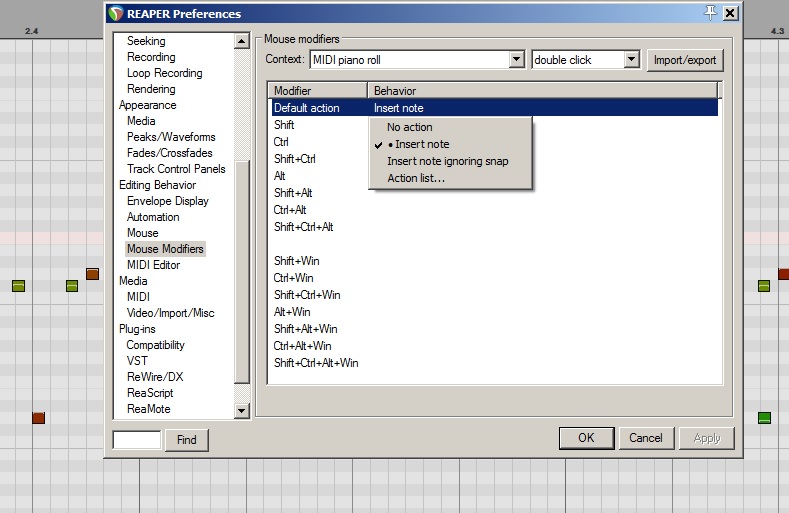This screenshot has width=789, height=513.
Task: Select the Mouse Modifiers tree item
Action: pos(165,249)
